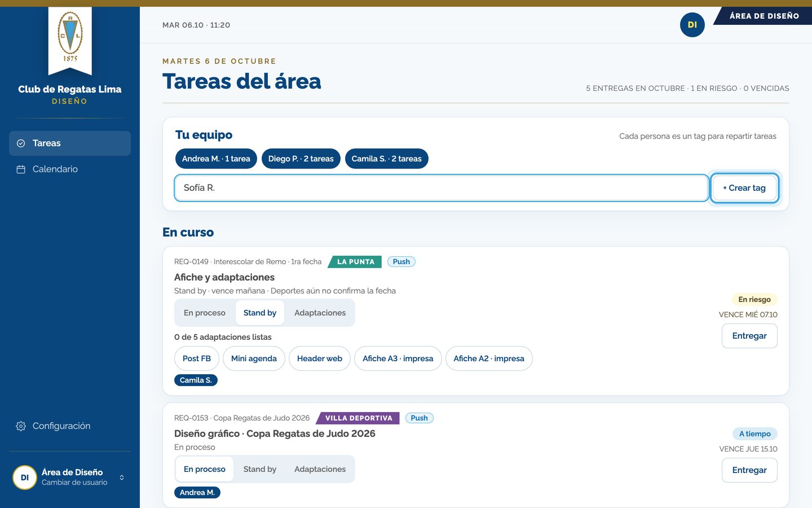Click the VENCE MIÉ 07.10 due date
Viewport: 812px width, 508px height.
pyautogui.click(x=748, y=315)
